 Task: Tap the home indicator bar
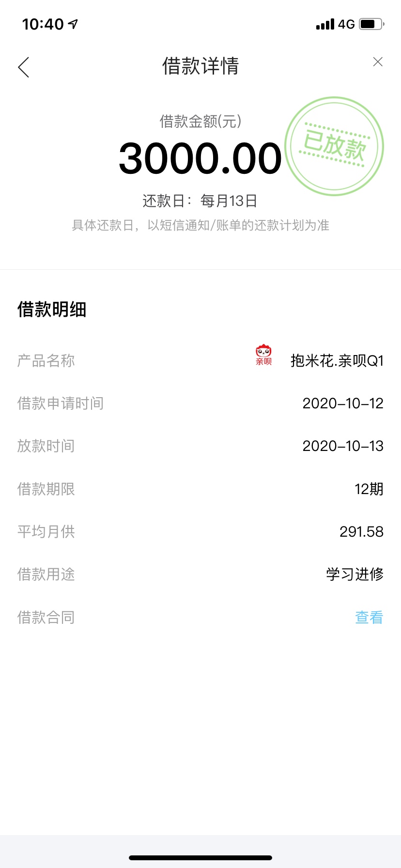click(x=200, y=857)
